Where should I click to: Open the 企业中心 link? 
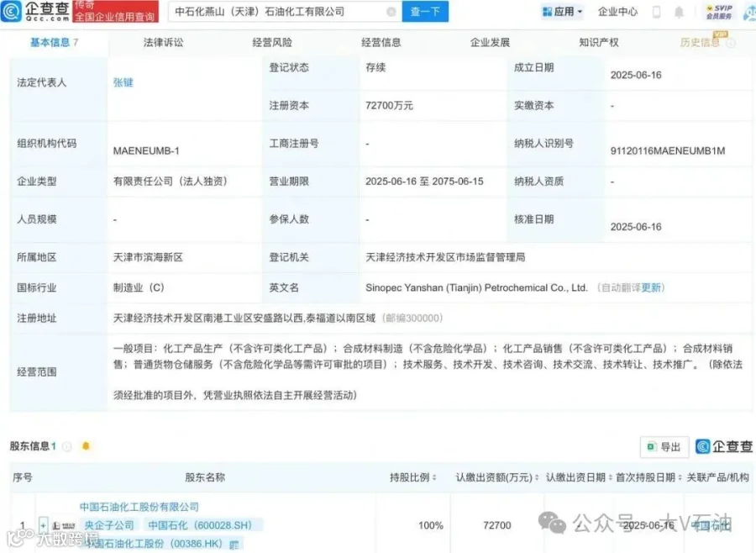[x=617, y=12]
